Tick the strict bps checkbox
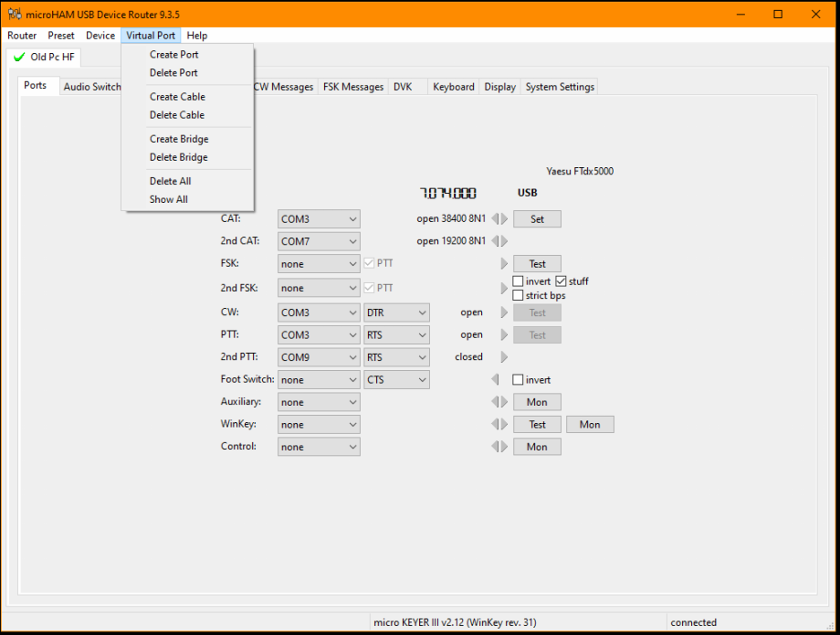Viewport: 840px width, 635px height. click(519, 295)
